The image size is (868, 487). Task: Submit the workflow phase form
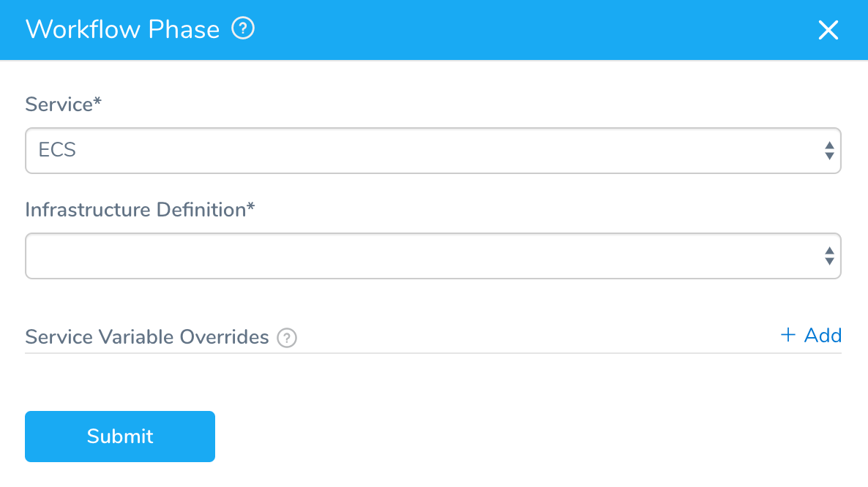pyautogui.click(x=120, y=436)
